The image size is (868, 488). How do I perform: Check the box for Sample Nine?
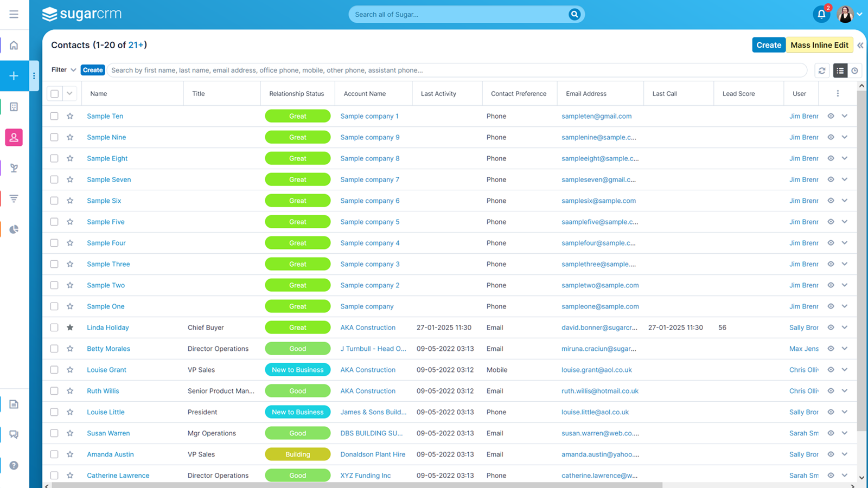pyautogui.click(x=54, y=137)
